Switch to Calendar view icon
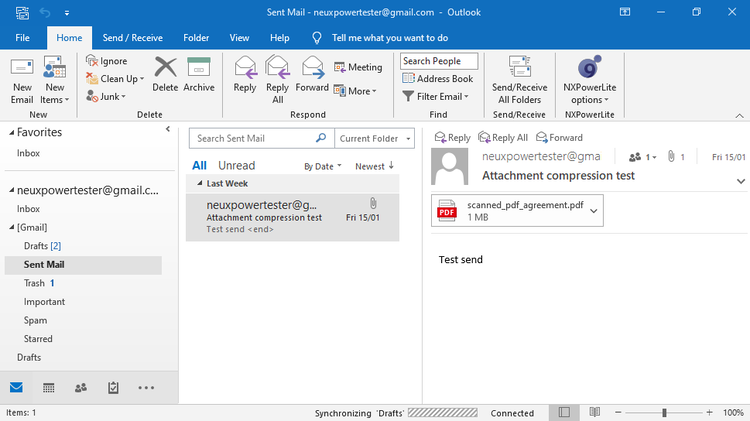750x421 pixels. [x=48, y=388]
